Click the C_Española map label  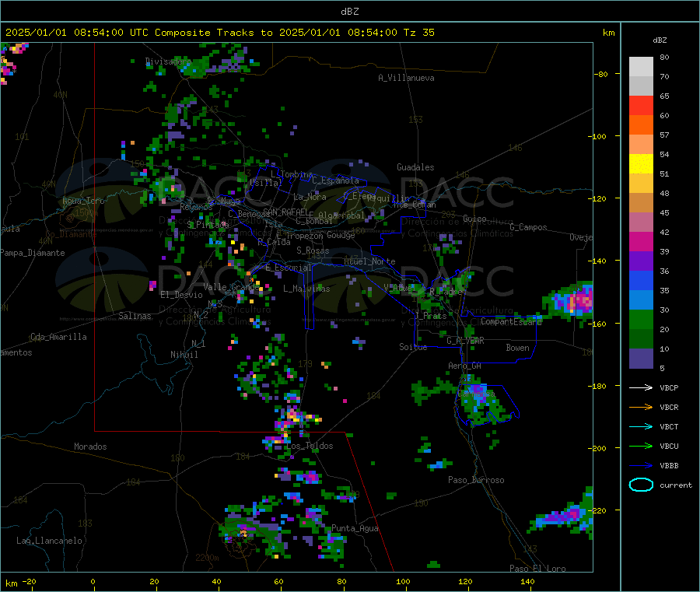point(335,180)
